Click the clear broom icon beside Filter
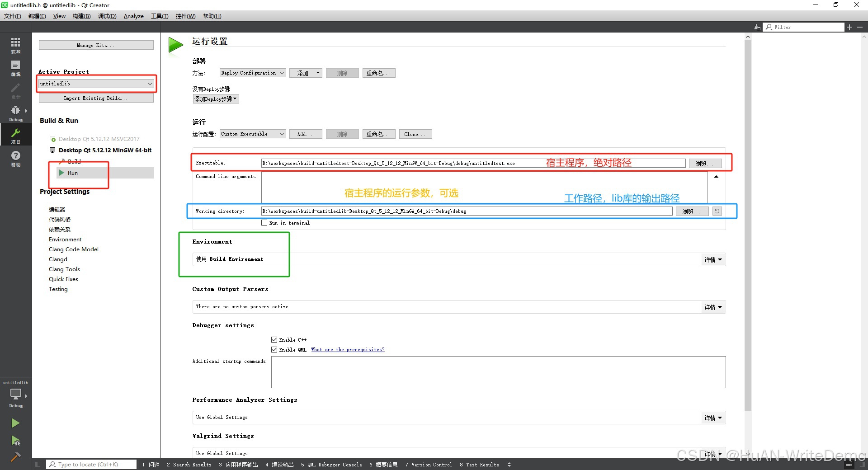Screen dimensions: 868x470 757,27
